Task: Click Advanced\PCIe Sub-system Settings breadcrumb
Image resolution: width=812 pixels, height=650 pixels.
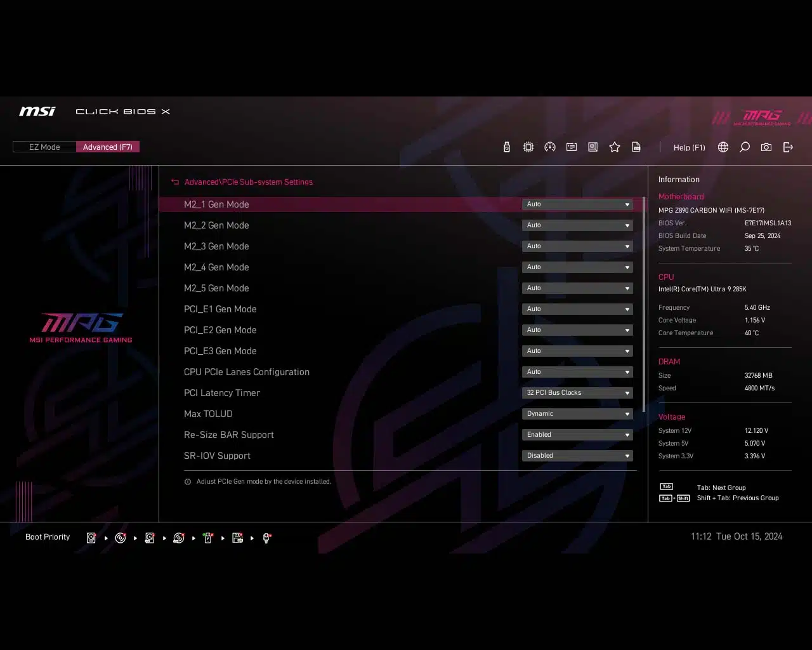Action: pos(249,182)
